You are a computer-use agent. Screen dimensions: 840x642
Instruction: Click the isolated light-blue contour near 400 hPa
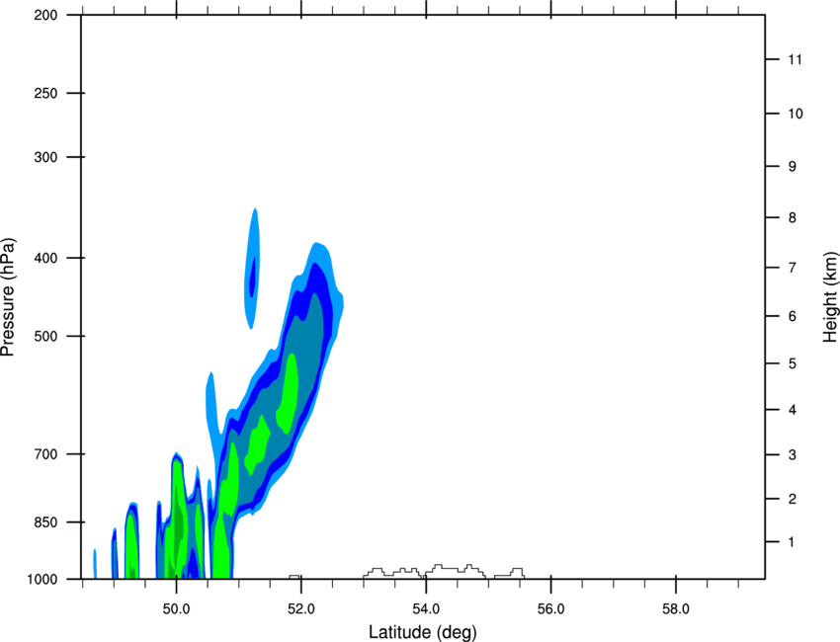pos(252,268)
